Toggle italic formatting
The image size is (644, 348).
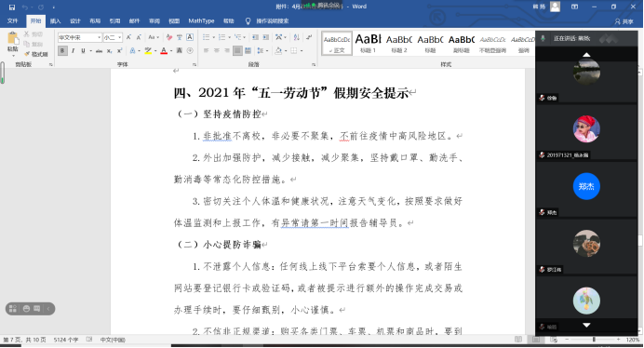tap(73, 51)
